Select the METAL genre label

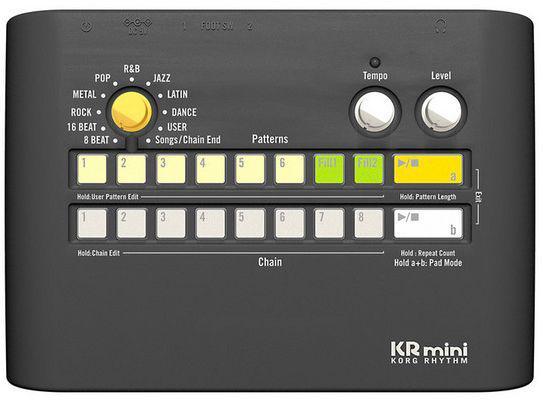pyautogui.click(x=84, y=94)
